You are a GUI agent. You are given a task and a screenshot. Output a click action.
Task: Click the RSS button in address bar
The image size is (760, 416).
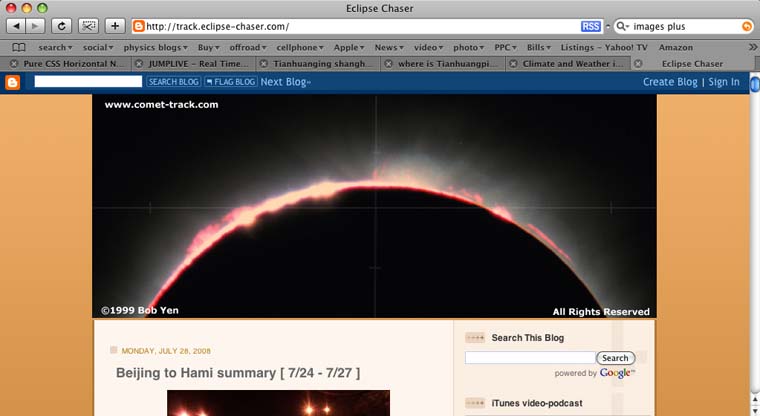(590, 26)
